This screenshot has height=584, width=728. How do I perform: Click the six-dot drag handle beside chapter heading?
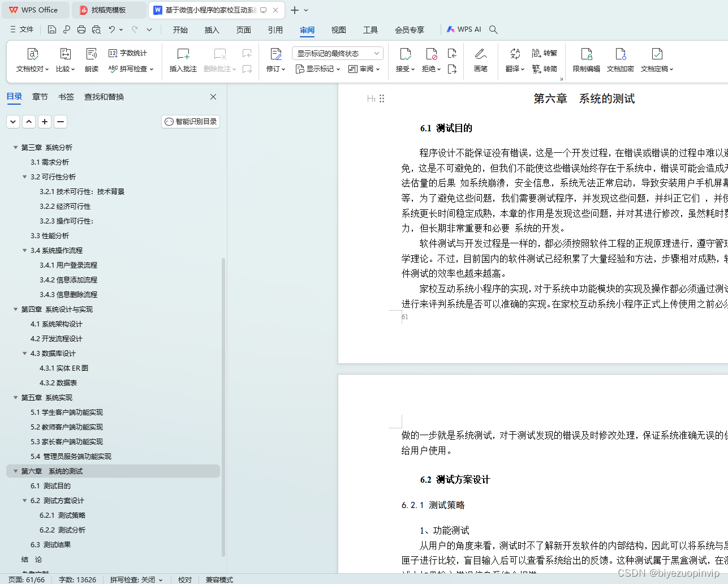(382, 98)
